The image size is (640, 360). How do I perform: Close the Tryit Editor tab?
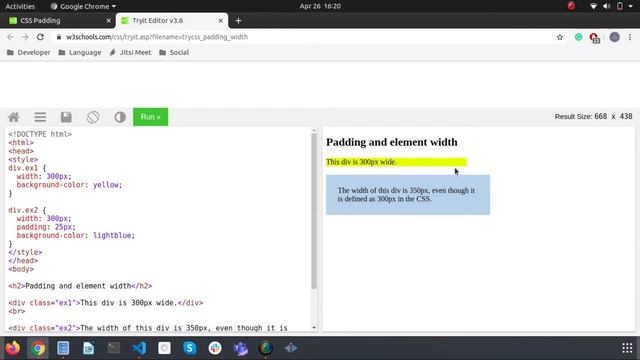220,20
